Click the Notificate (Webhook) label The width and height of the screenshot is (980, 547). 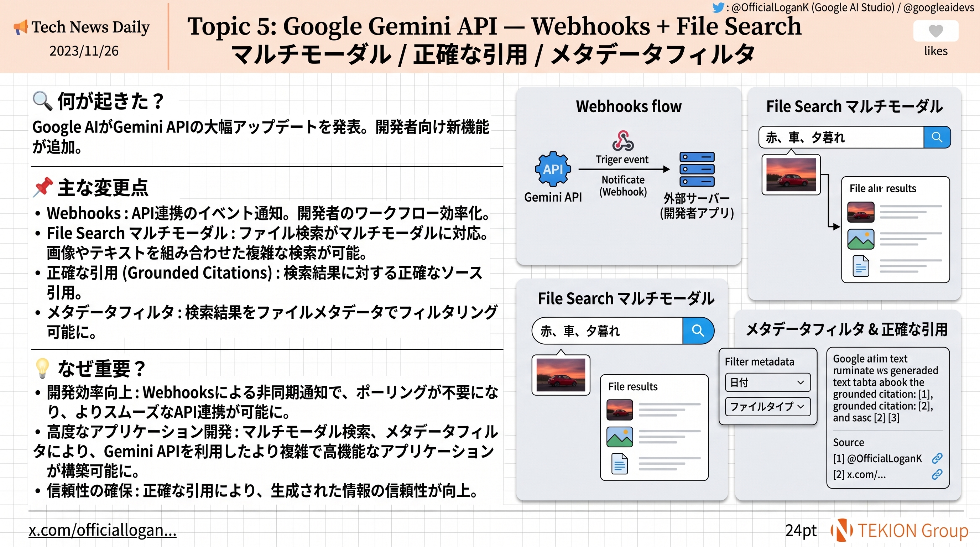pos(623,186)
